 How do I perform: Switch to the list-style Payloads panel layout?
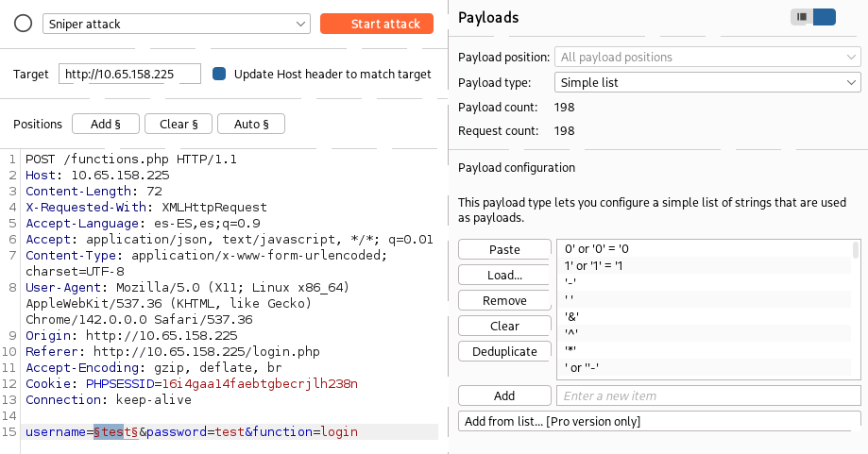coord(802,17)
